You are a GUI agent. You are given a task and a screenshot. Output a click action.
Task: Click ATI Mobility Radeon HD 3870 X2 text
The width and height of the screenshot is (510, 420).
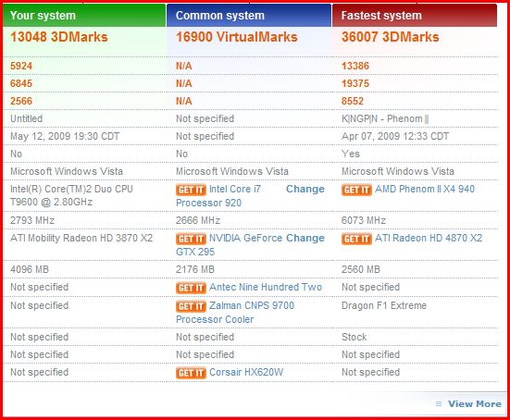click(x=81, y=238)
